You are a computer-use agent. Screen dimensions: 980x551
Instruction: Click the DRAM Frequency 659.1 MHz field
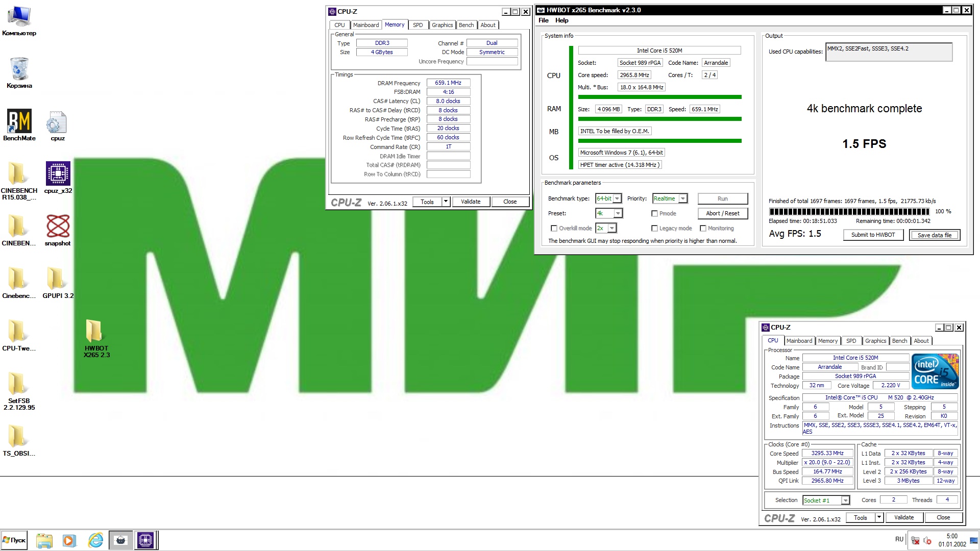coord(448,83)
